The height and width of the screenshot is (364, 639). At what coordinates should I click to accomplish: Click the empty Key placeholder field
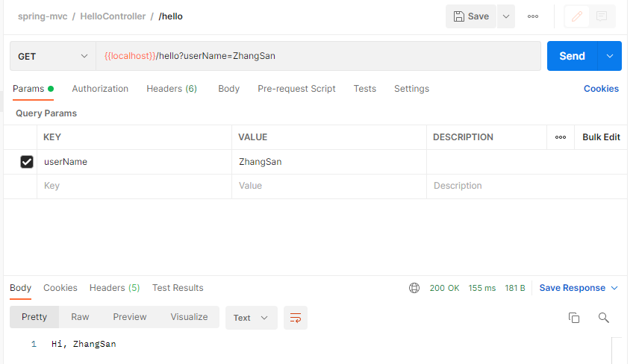click(134, 186)
